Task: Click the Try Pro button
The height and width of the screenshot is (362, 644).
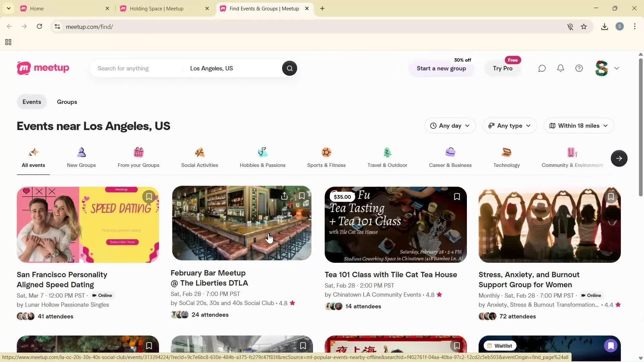Action: [x=502, y=68]
